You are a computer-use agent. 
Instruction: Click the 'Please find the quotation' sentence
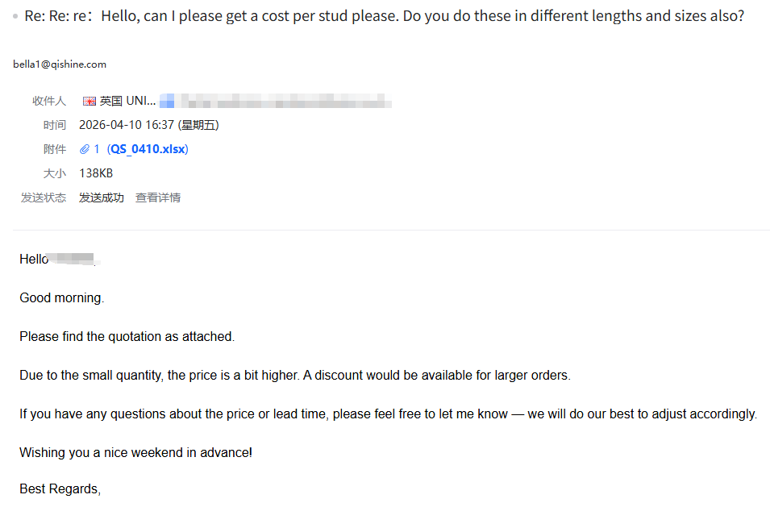pos(127,337)
